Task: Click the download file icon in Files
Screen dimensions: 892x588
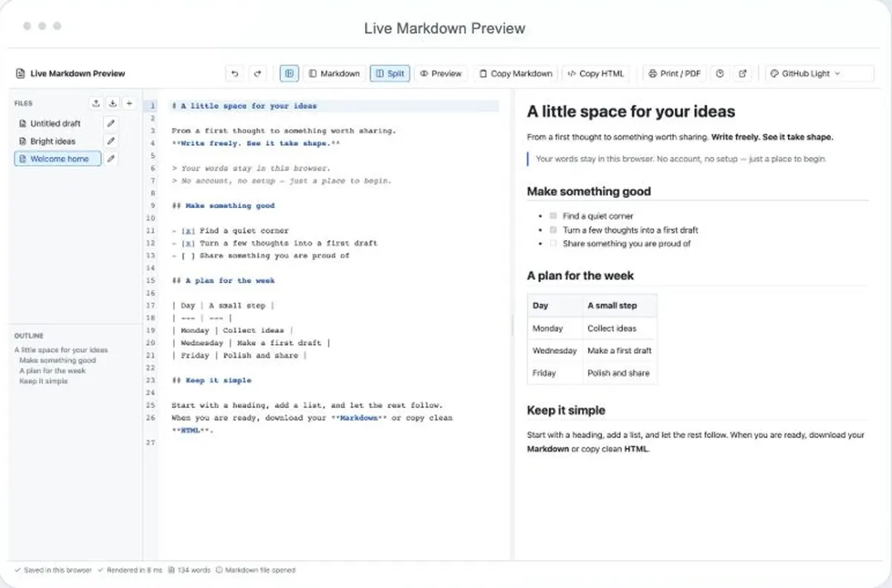Action: click(112, 103)
